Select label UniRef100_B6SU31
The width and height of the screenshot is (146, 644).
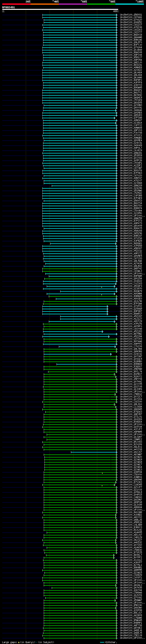tap(131, 65)
